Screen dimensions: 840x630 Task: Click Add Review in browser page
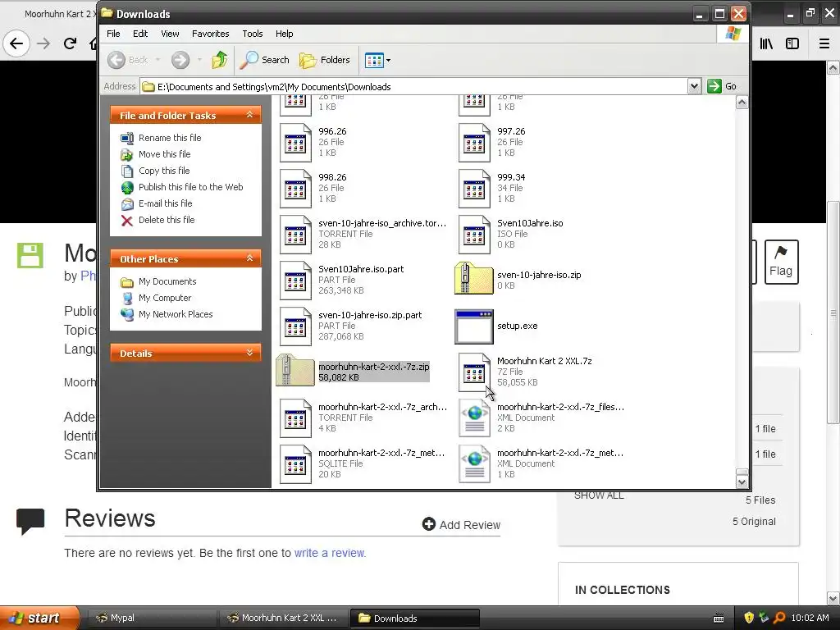coord(461,524)
